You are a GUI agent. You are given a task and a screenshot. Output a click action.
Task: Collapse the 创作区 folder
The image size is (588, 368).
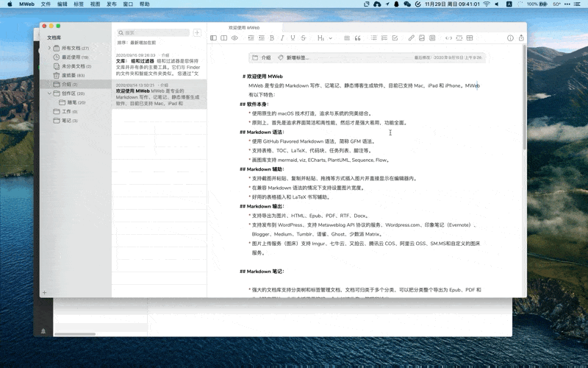[49, 93]
